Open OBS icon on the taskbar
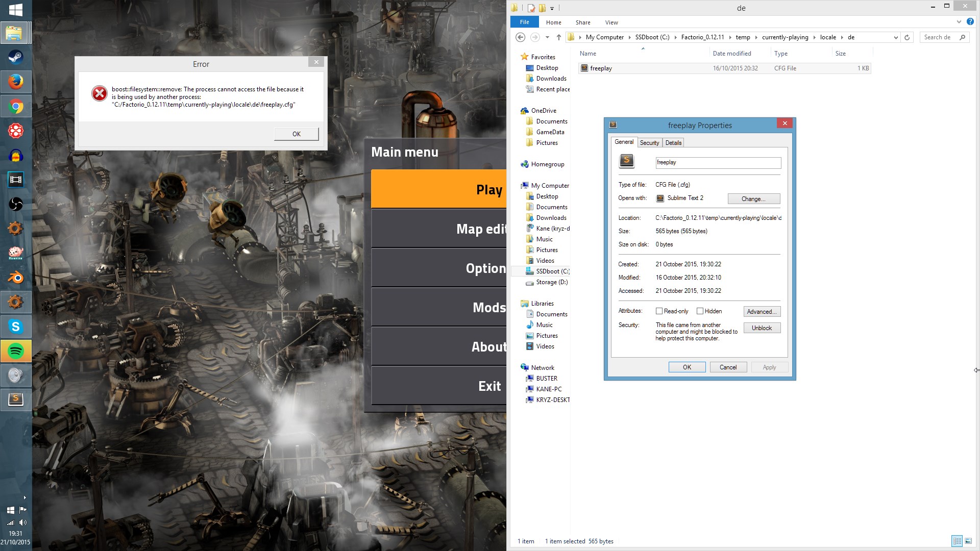980x551 pixels. pyautogui.click(x=15, y=204)
